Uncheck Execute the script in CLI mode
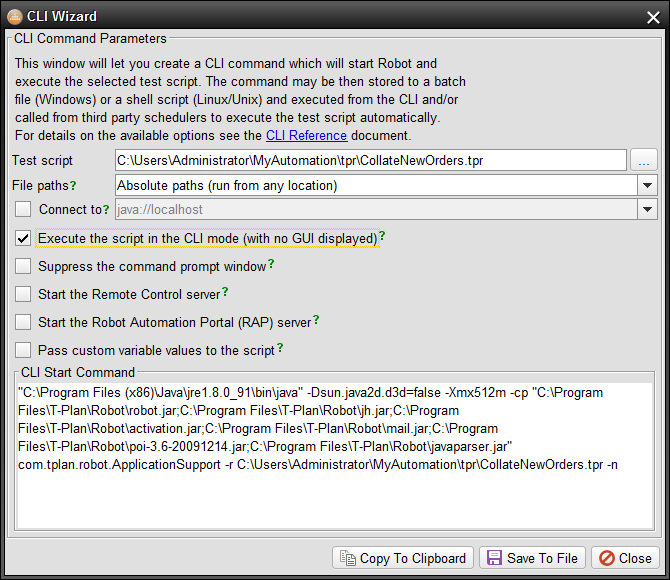The image size is (670, 580). (23, 239)
